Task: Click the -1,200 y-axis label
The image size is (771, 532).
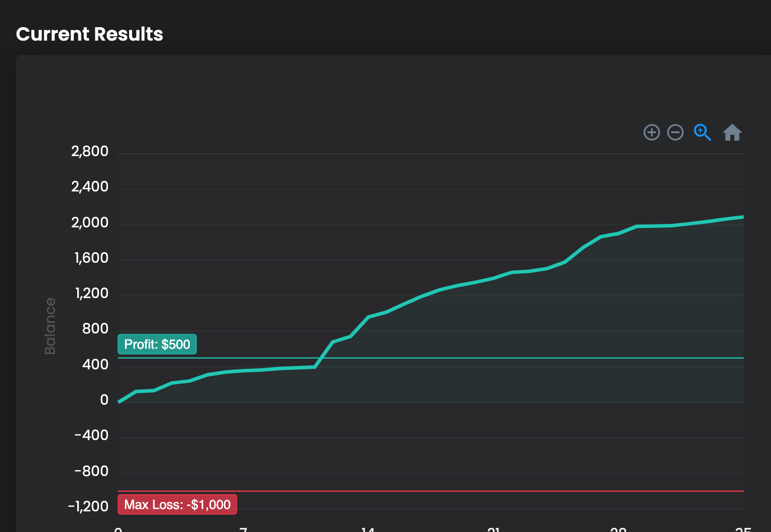Action: 88,507
